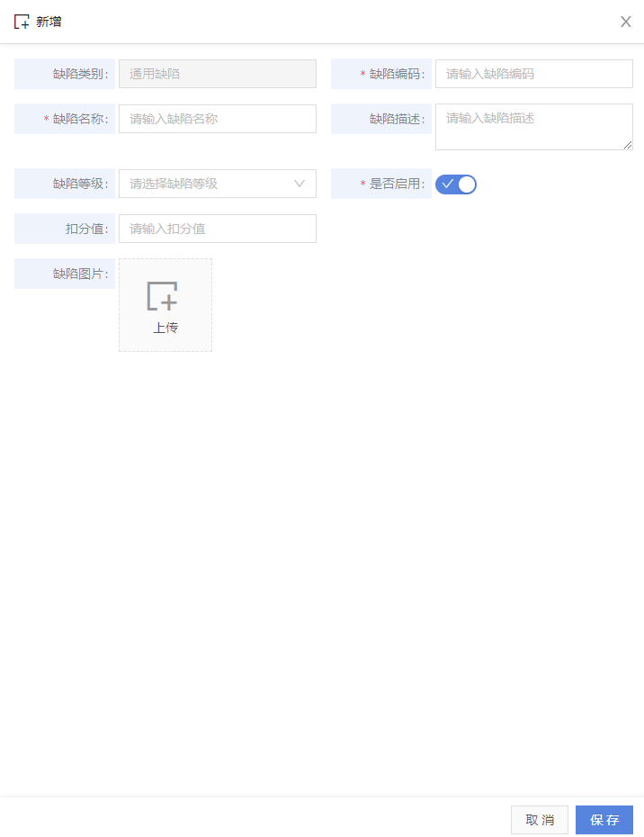Close the 新增 dialog with the X
Image resolution: width=644 pixels, height=837 pixels.
(x=625, y=22)
